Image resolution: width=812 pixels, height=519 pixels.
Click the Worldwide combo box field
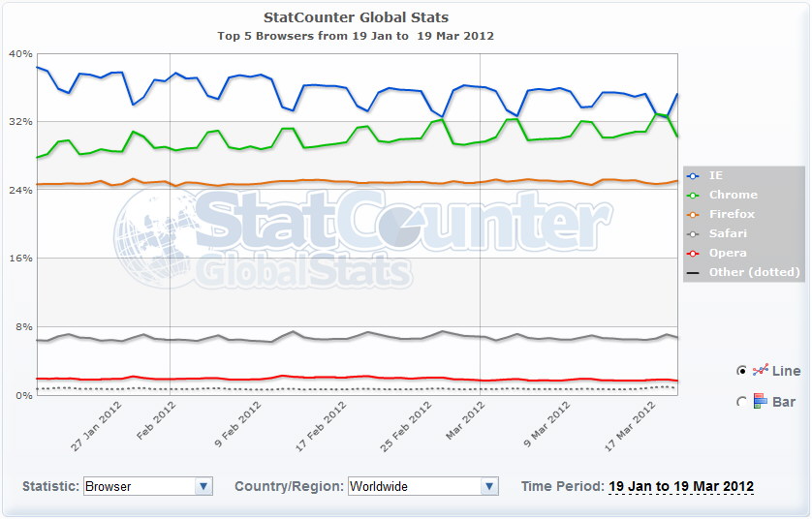tap(423, 486)
